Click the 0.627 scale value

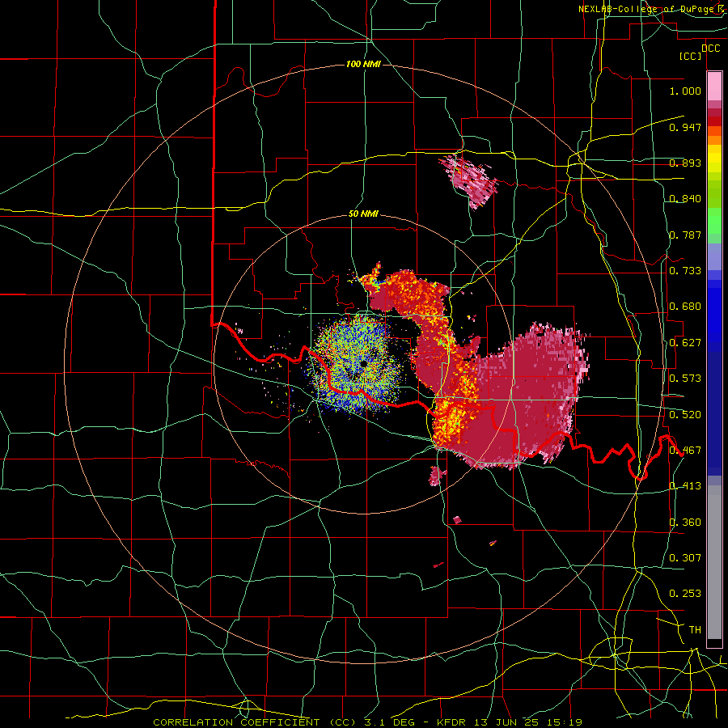point(685,343)
